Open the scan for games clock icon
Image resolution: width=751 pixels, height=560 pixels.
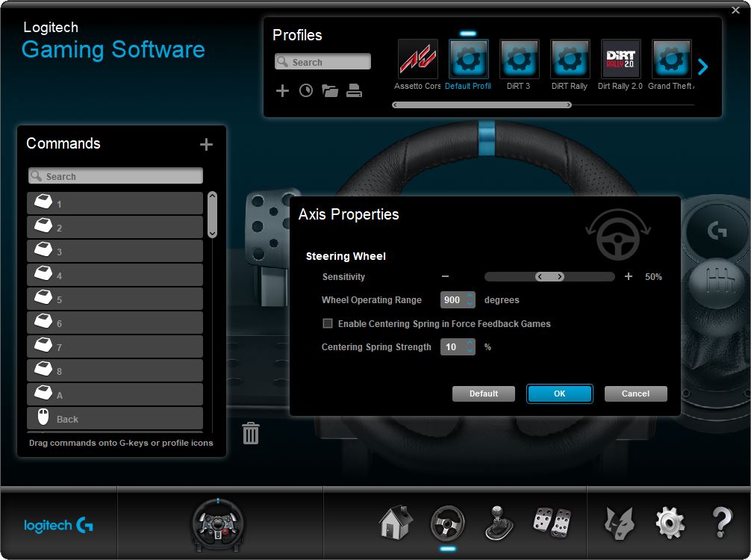point(306,90)
